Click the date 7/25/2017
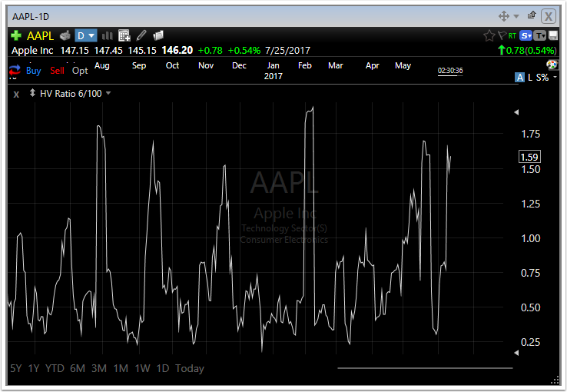 (x=287, y=50)
